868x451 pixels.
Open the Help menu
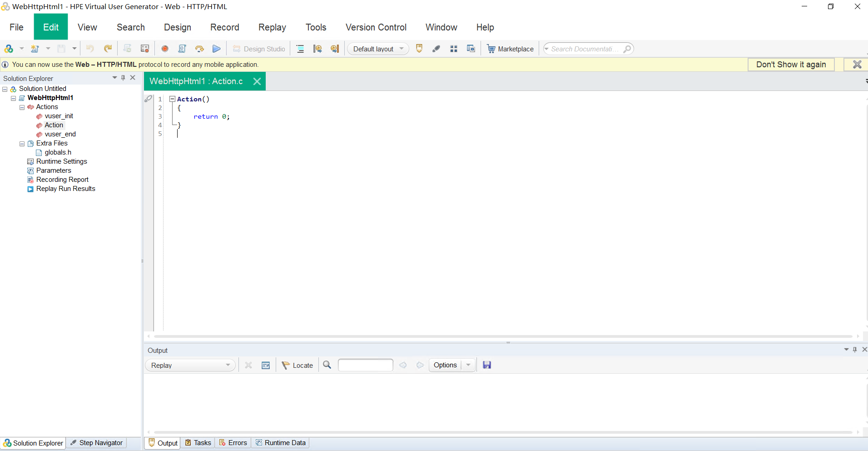pos(485,27)
